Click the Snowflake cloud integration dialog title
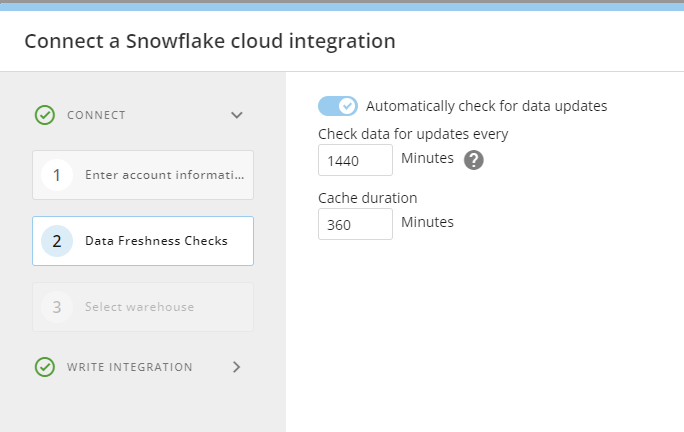The height and width of the screenshot is (432, 684). [210, 41]
